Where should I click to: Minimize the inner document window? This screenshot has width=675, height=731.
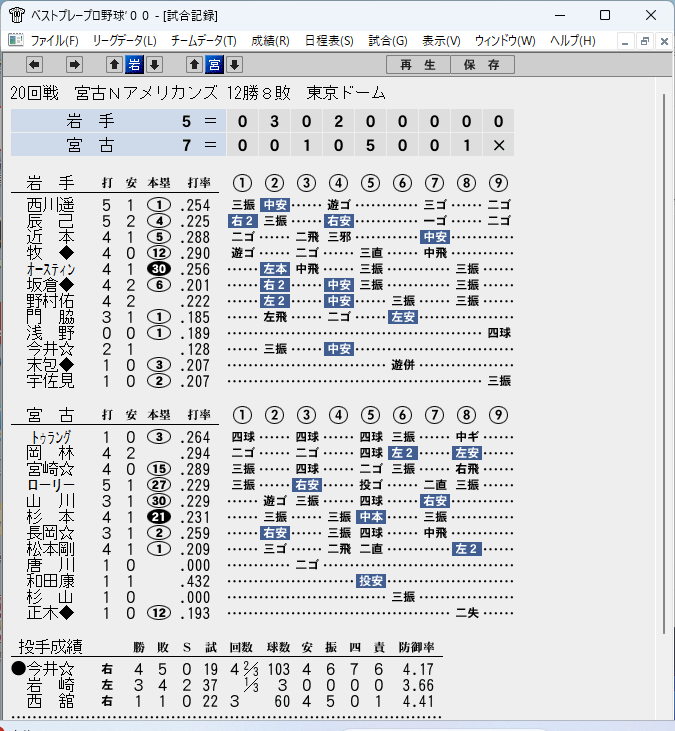point(625,41)
